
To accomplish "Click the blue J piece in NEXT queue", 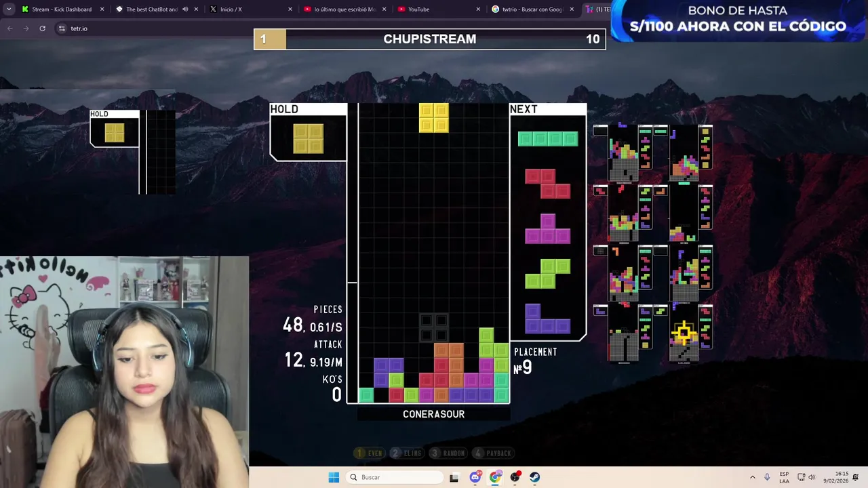I will click(548, 319).
